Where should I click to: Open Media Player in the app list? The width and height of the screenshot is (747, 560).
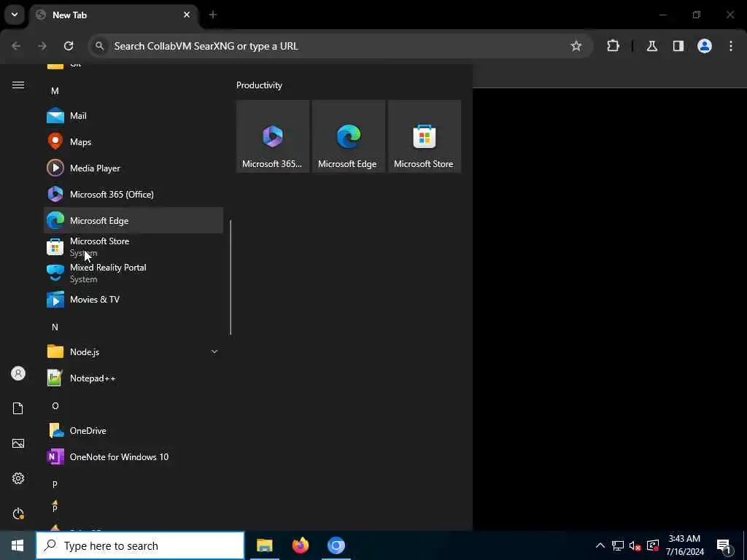tap(133, 168)
